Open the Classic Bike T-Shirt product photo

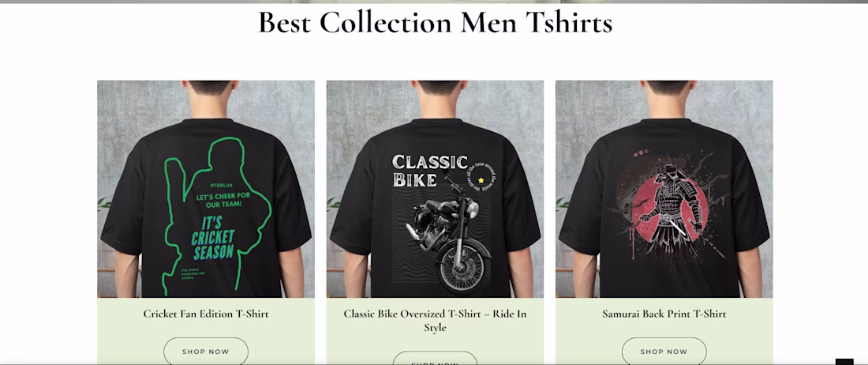click(435, 189)
